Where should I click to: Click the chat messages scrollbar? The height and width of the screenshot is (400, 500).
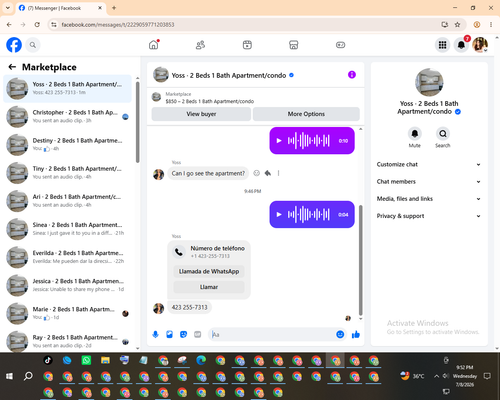360,260
